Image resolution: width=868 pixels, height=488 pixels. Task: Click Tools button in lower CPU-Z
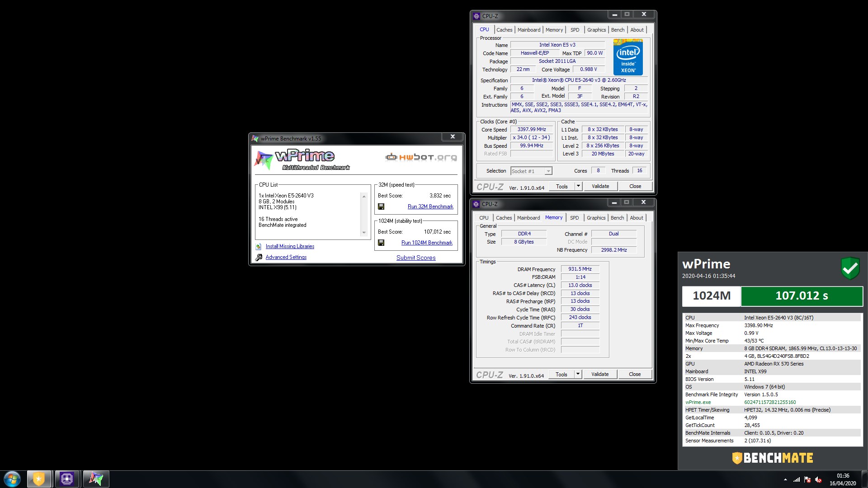(x=561, y=374)
